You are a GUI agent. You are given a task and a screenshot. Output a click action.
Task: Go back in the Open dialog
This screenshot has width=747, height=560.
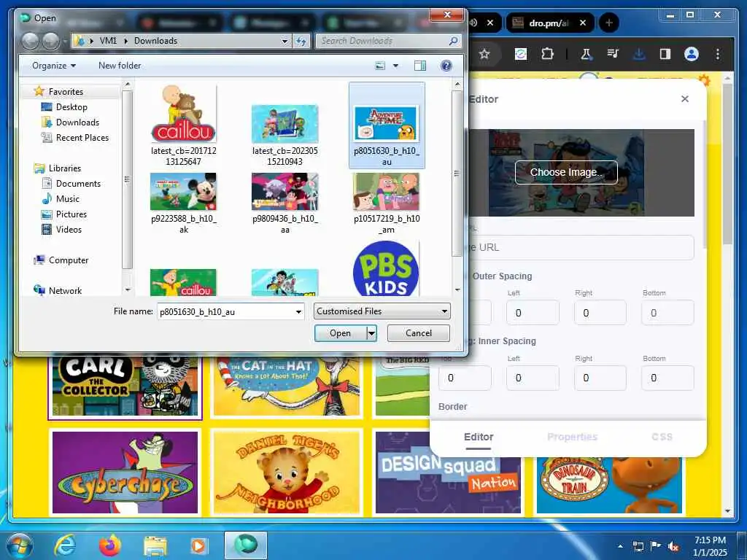point(31,41)
